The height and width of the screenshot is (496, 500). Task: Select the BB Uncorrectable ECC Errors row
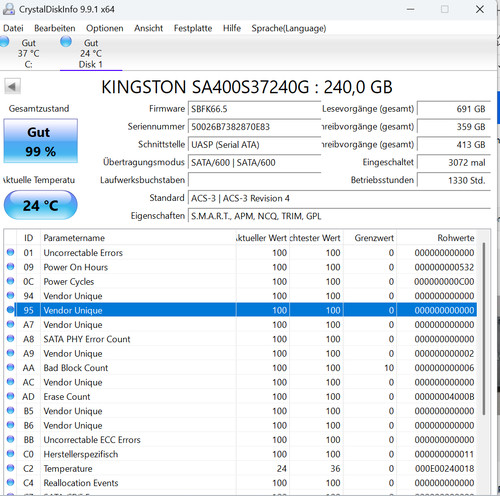click(241, 440)
